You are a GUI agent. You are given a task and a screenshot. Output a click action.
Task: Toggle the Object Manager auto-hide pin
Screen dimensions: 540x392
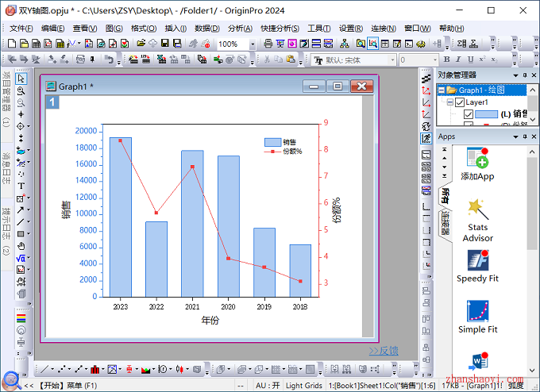pyautogui.click(x=525, y=75)
